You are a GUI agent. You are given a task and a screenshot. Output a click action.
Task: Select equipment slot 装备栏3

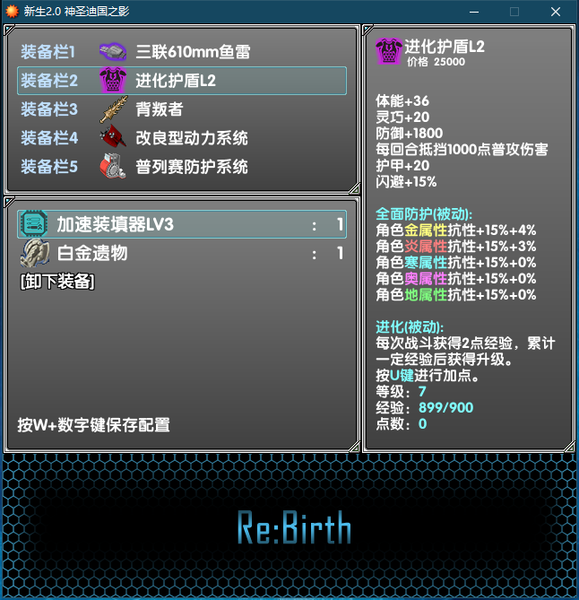pyautogui.click(x=182, y=109)
